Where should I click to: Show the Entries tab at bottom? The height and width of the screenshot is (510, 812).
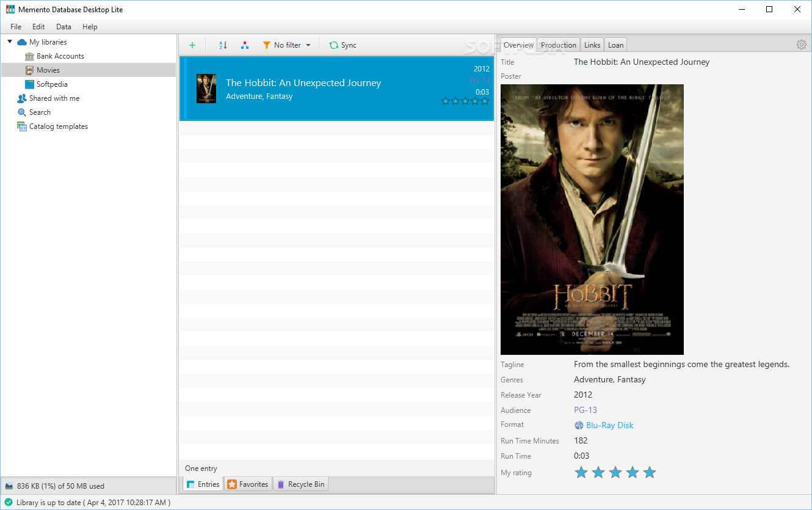(x=203, y=484)
